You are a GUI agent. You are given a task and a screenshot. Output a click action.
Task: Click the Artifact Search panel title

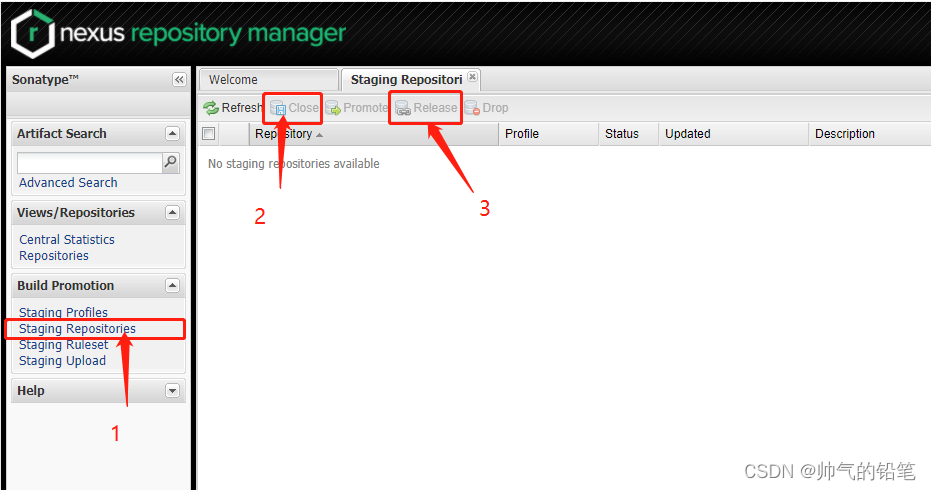click(62, 134)
